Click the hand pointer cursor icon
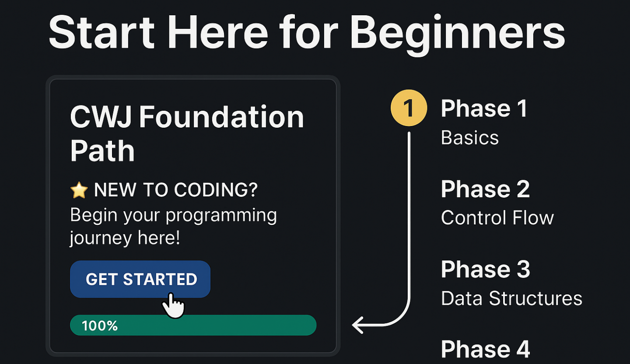Screen dimensions: 630x364 pos(174,306)
